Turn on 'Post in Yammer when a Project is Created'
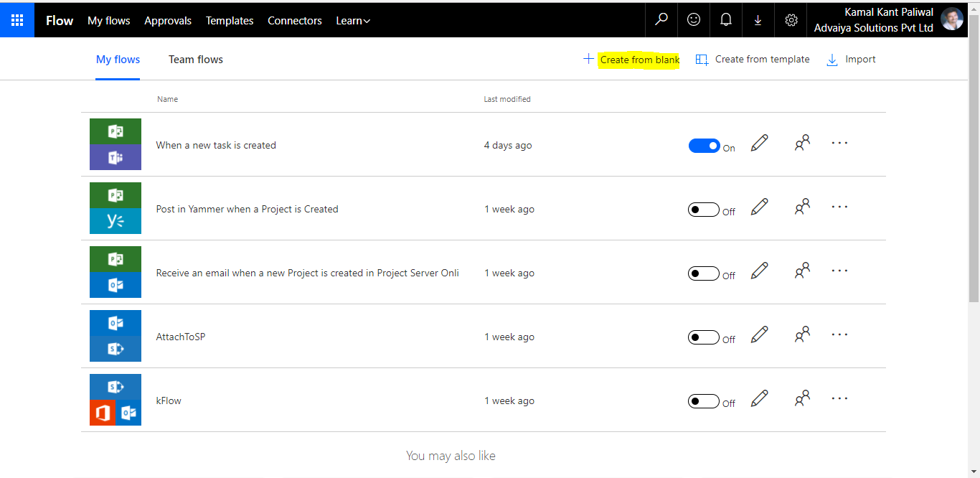This screenshot has width=980, height=478. [704, 210]
